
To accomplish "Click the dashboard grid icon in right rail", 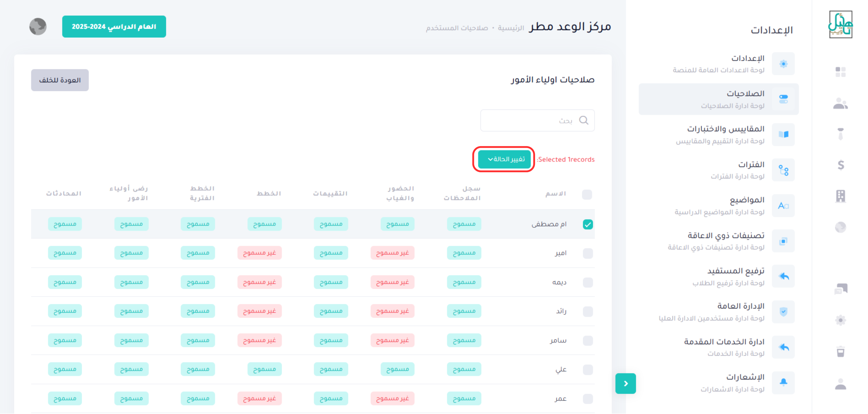I will click(x=840, y=72).
